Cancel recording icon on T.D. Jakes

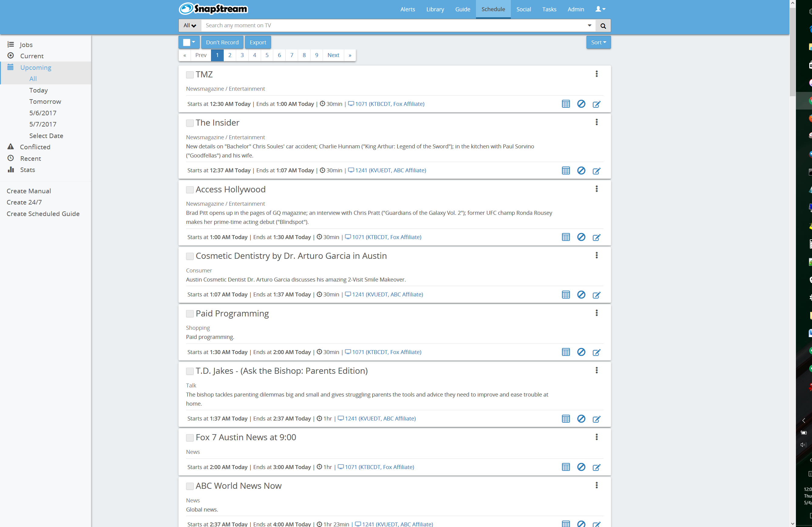click(581, 419)
